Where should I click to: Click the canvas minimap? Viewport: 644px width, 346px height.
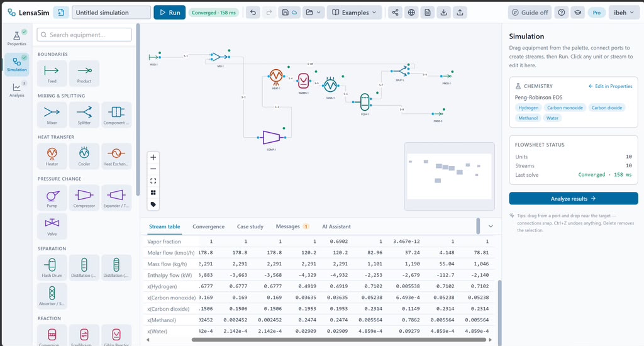[449, 176]
